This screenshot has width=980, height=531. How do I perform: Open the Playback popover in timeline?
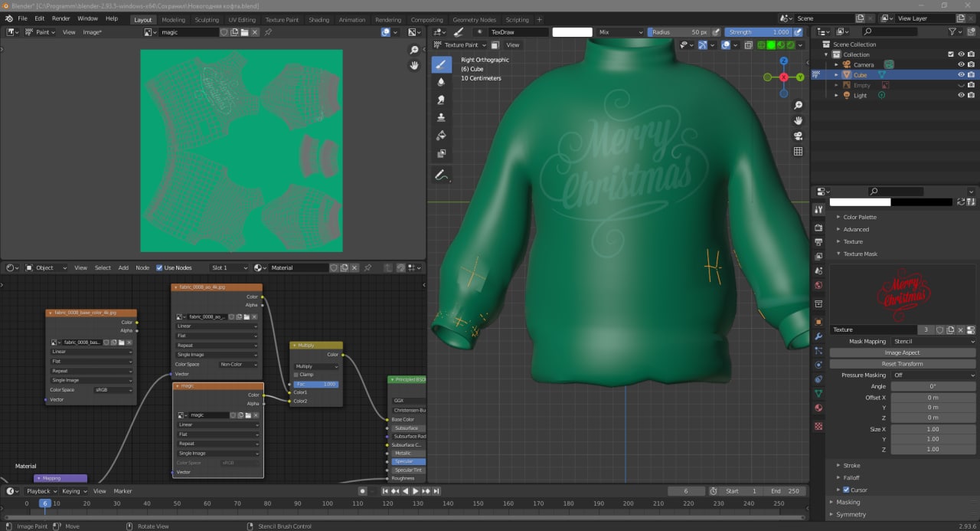[x=40, y=491]
